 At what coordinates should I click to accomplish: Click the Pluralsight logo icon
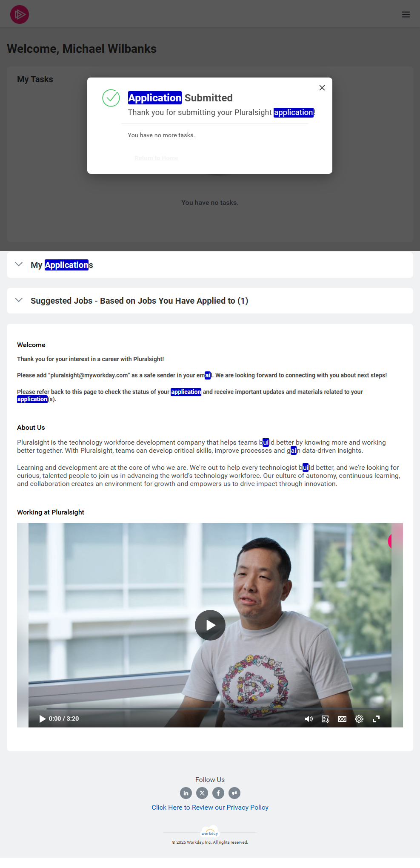click(x=20, y=14)
